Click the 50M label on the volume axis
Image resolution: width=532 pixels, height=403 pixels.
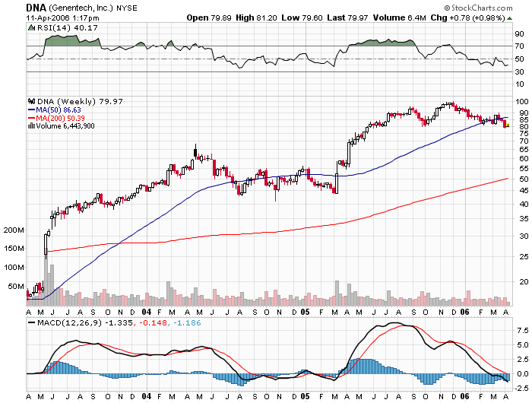point(16,287)
